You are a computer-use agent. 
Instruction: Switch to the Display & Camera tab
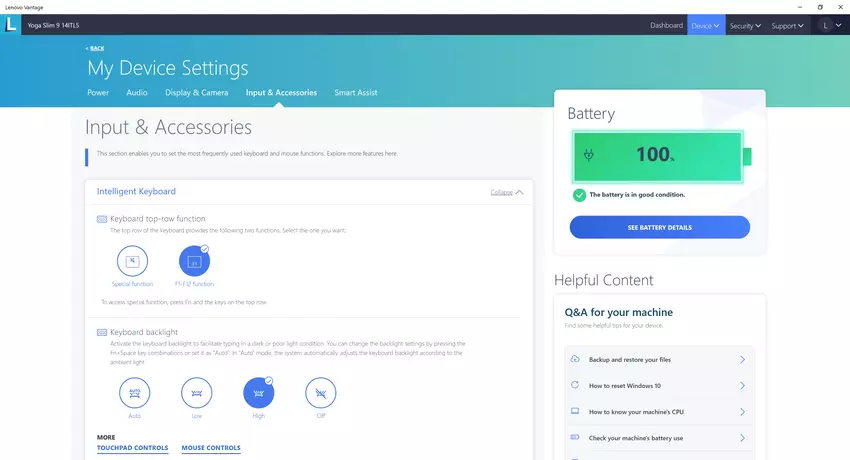pos(196,93)
